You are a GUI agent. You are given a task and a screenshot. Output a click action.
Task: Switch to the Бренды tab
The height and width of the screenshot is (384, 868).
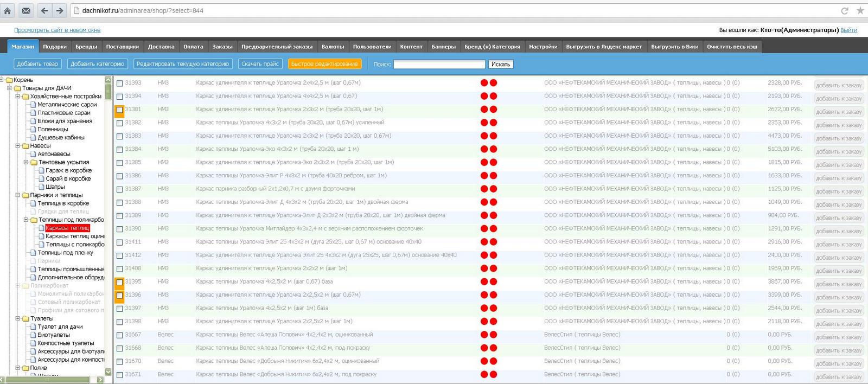pos(86,47)
